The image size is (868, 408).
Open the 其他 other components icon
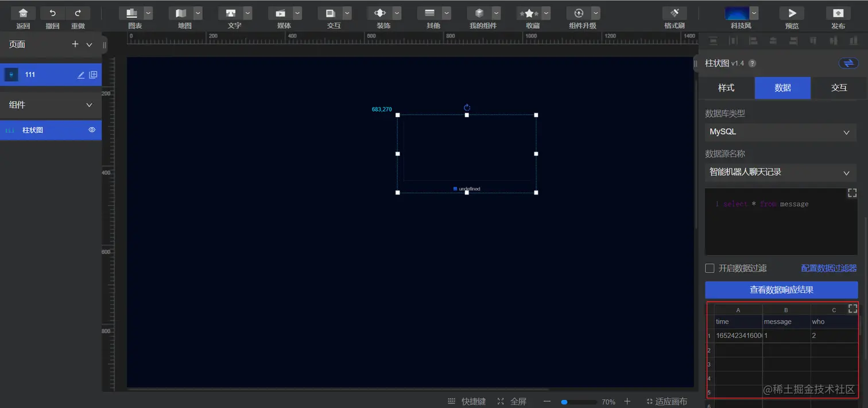(429, 13)
